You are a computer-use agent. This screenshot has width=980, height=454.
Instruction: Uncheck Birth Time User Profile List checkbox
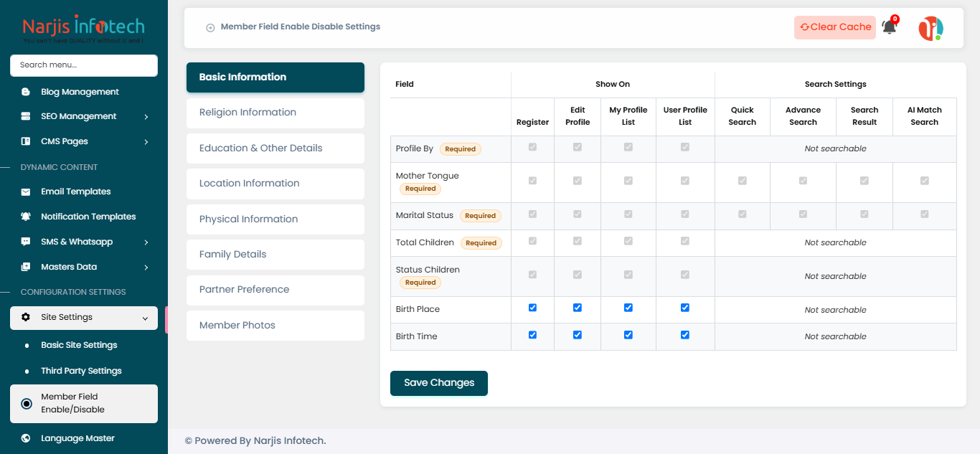(x=685, y=335)
